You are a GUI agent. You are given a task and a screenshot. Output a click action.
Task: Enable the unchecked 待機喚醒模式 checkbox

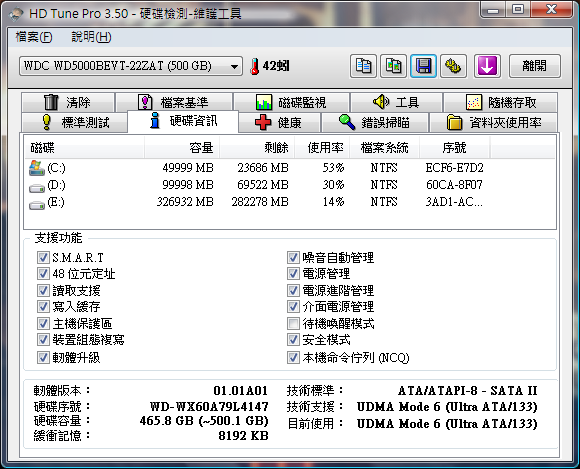pos(293,323)
